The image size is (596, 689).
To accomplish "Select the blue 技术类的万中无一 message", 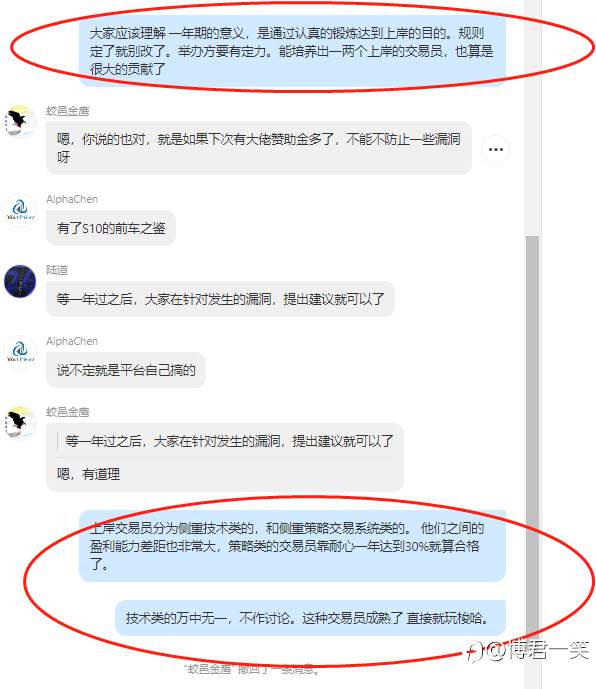I will (310, 618).
